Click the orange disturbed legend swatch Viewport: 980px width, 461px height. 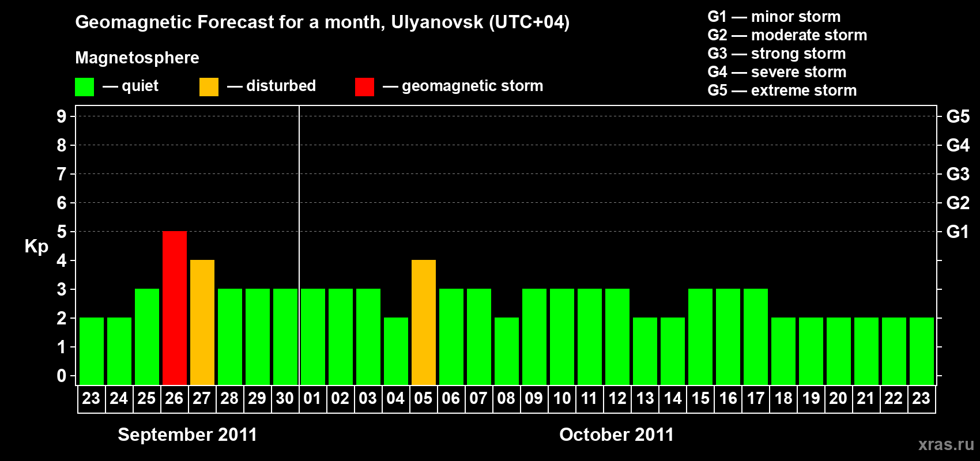[209, 87]
